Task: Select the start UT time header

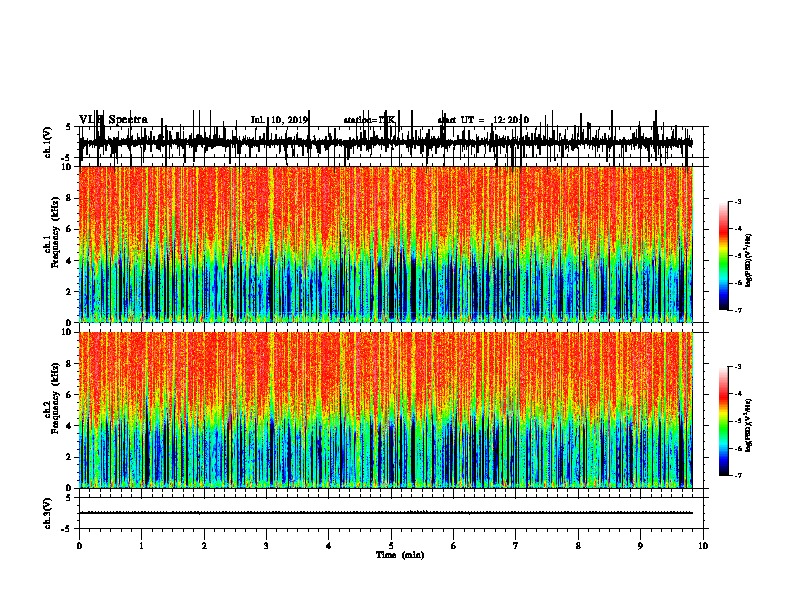Action: 483,120
